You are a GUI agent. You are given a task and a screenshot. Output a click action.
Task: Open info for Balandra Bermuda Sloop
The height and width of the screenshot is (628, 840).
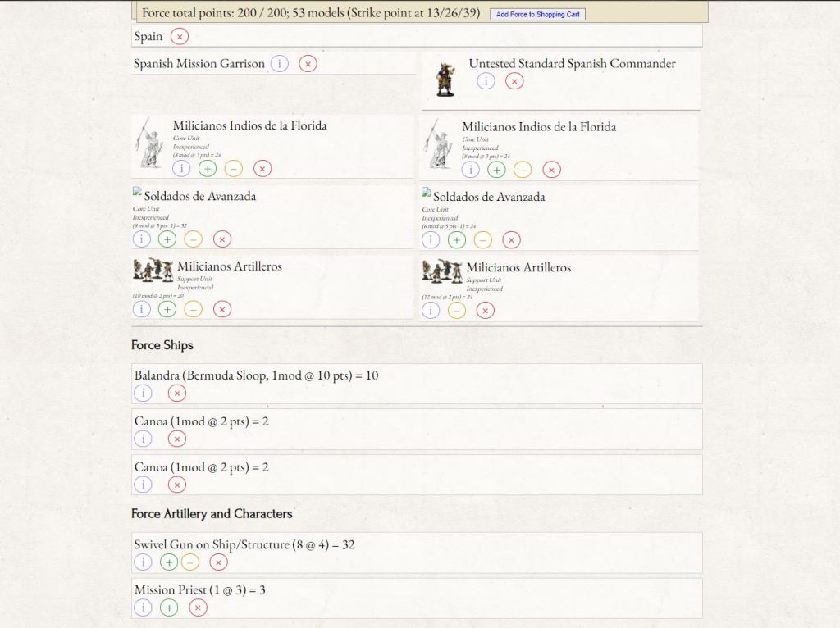point(143,393)
